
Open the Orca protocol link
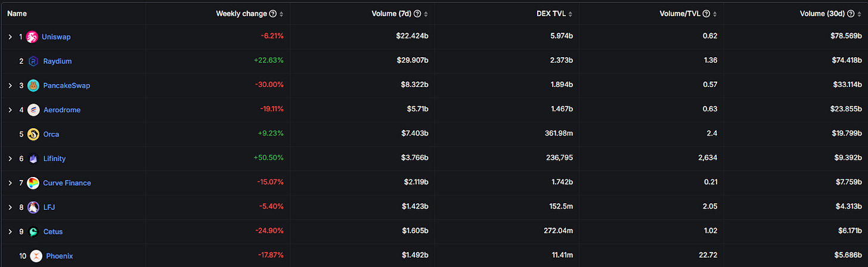click(51, 135)
